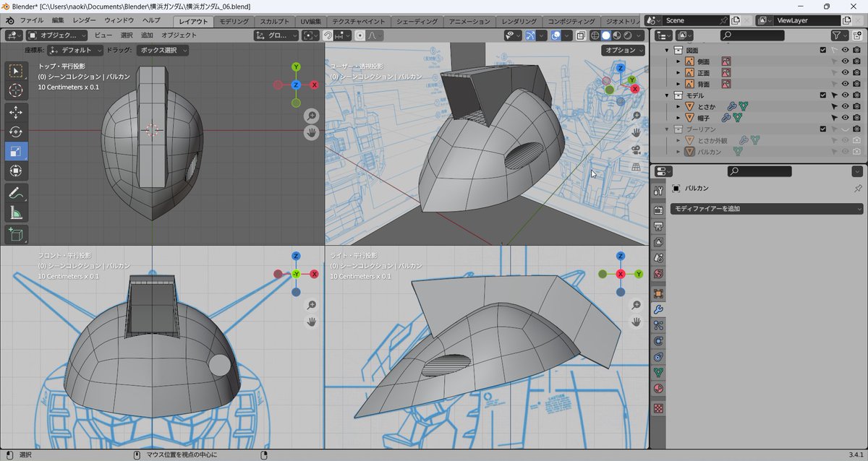Select the Measure tool
The width and height of the screenshot is (868, 461).
click(16, 212)
